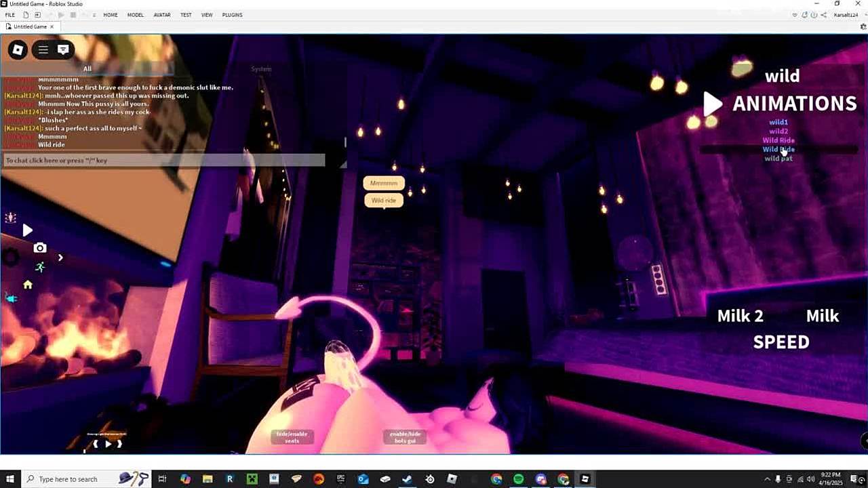Screen dimensions: 868x488
Task: Expand the side panel right-arrow chevron
Action: pos(60,258)
